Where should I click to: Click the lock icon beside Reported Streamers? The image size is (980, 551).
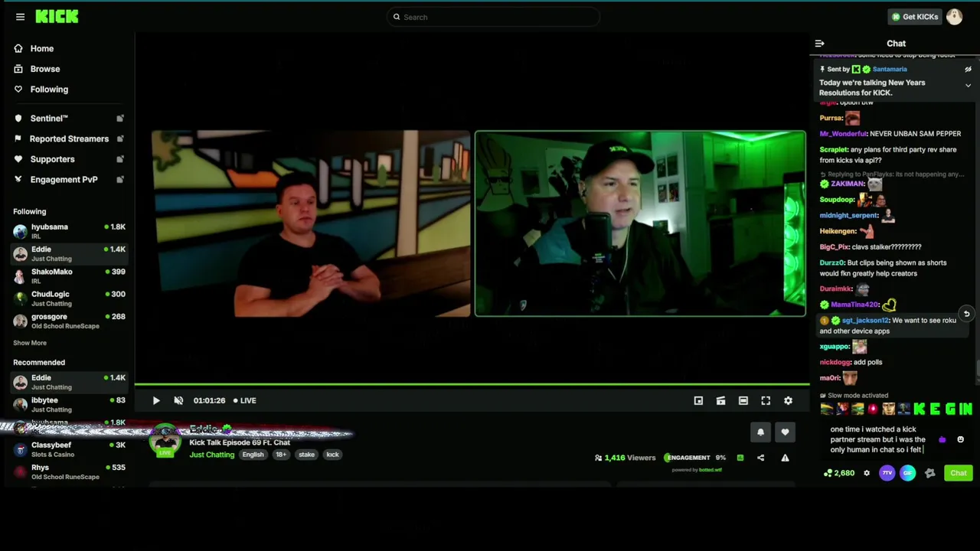[120, 139]
